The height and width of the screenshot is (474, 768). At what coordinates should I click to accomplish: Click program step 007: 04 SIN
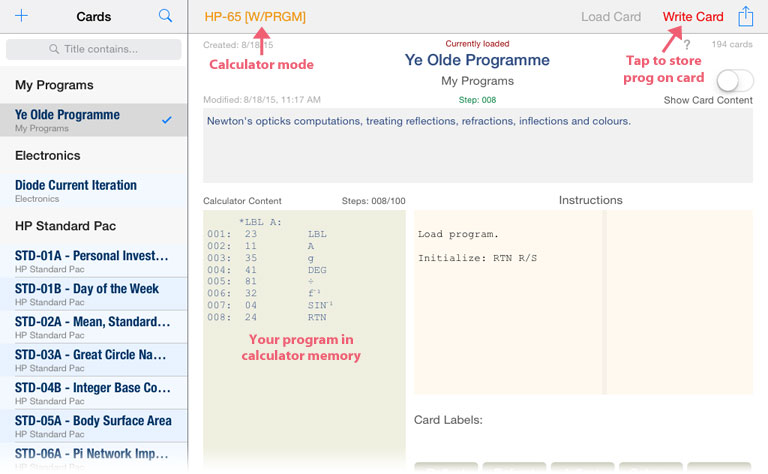pyautogui.click(x=270, y=305)
